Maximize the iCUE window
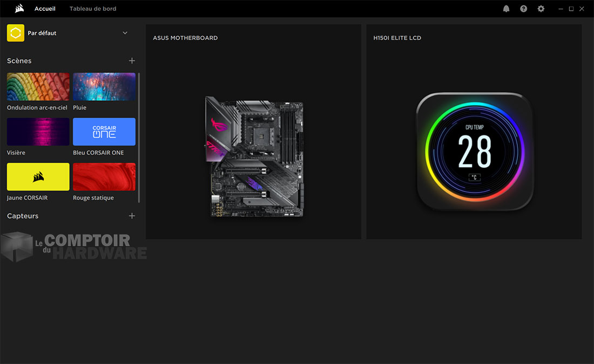 click(x=571, y=9)
